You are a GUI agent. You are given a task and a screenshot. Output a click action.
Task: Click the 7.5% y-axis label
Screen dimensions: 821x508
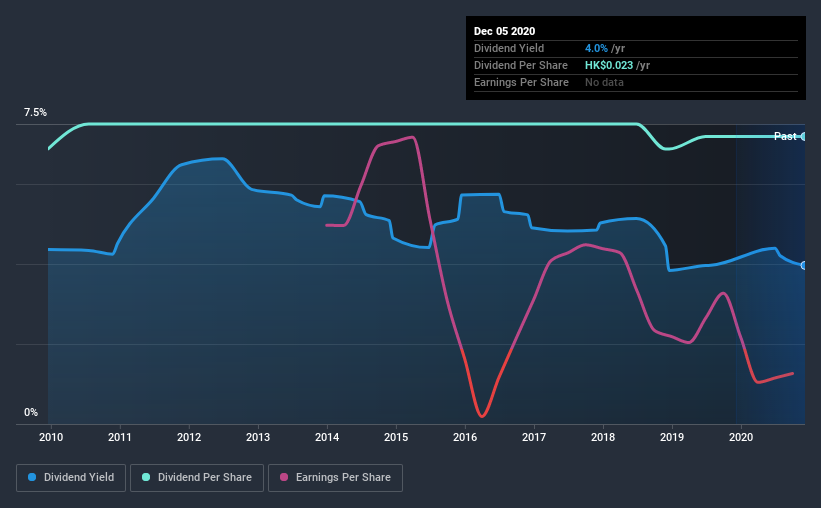[x=35, y=113]
